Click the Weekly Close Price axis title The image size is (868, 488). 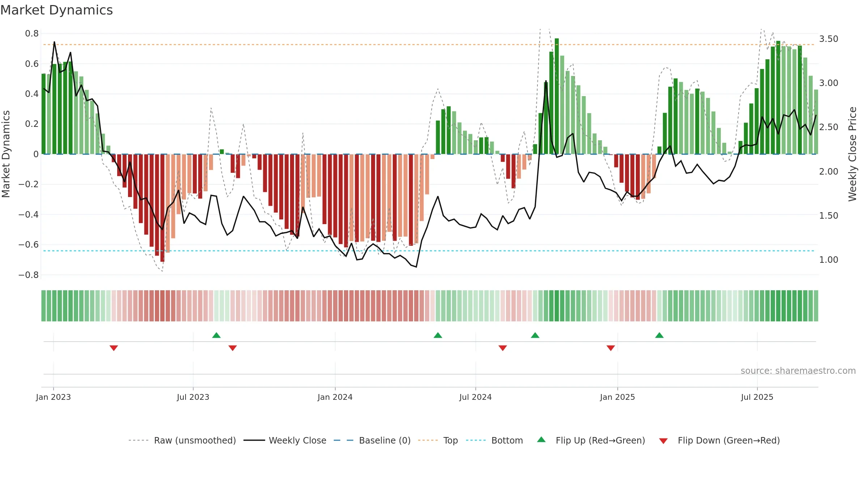pos(852,154)
